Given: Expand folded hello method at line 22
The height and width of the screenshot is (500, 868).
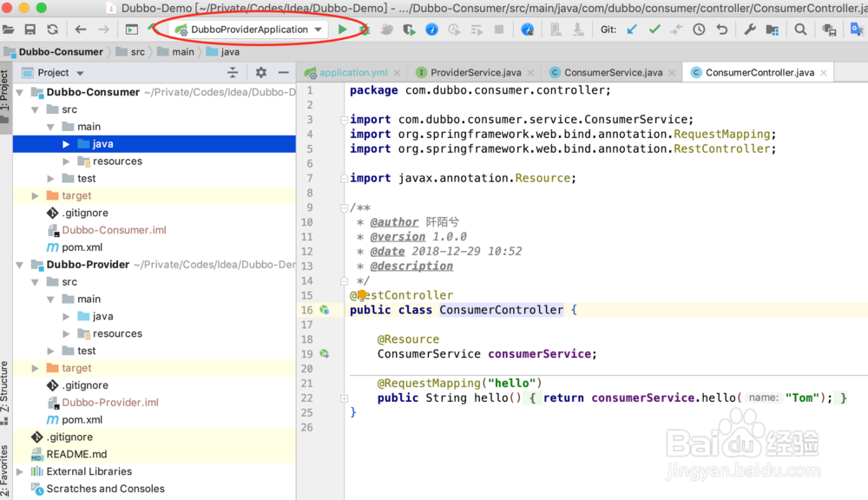Looking at the screenshot, I should click(344, 398).
